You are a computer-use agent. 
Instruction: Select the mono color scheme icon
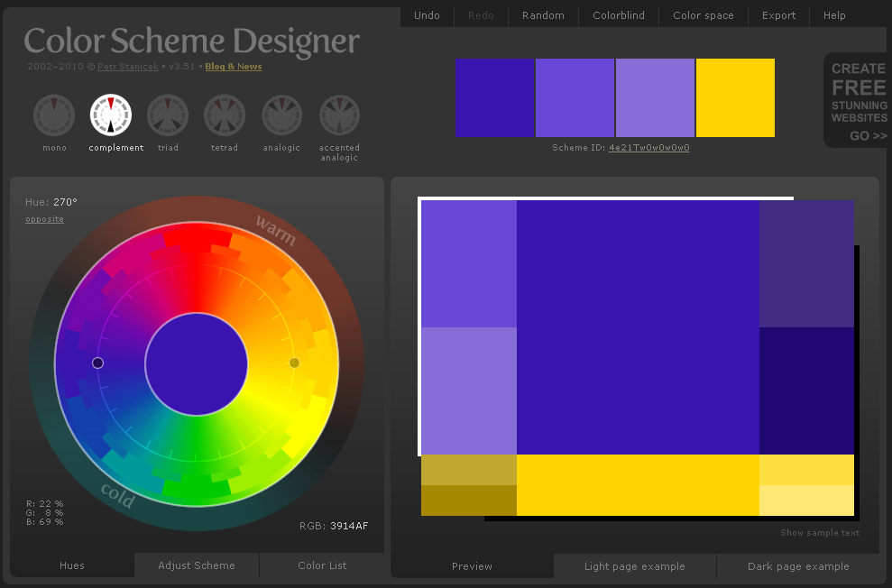click(54, 115)
